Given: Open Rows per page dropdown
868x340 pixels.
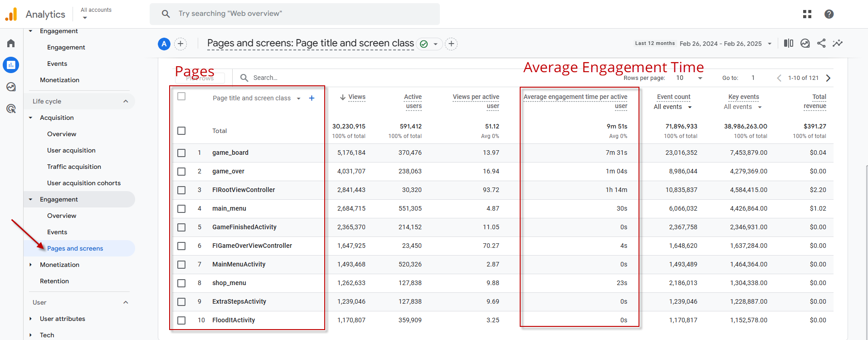Looking at the screenshot, I should (689, 78).
